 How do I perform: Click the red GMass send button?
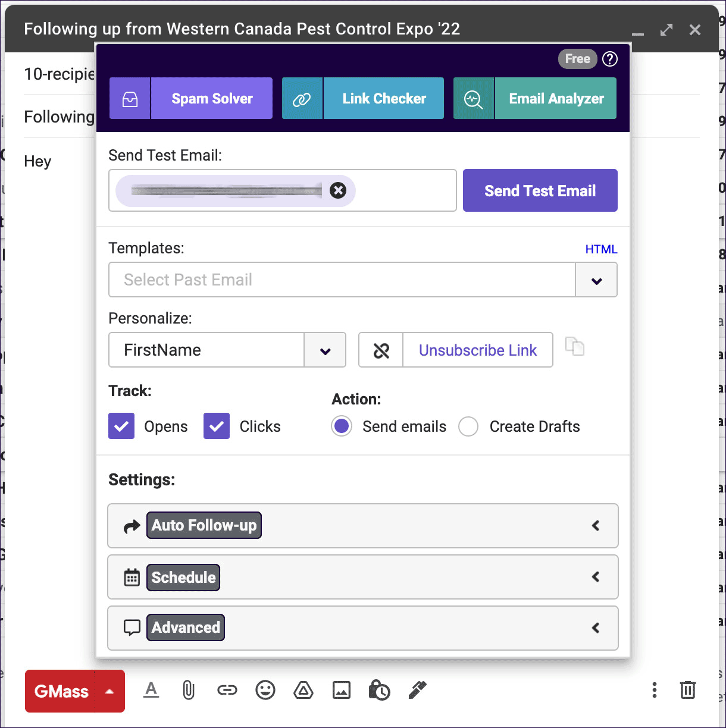(x=61, y=691)
